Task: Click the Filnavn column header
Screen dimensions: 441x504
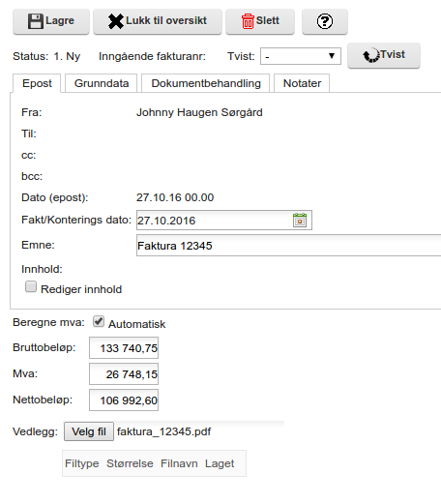Action: click(x=179, y=463)
